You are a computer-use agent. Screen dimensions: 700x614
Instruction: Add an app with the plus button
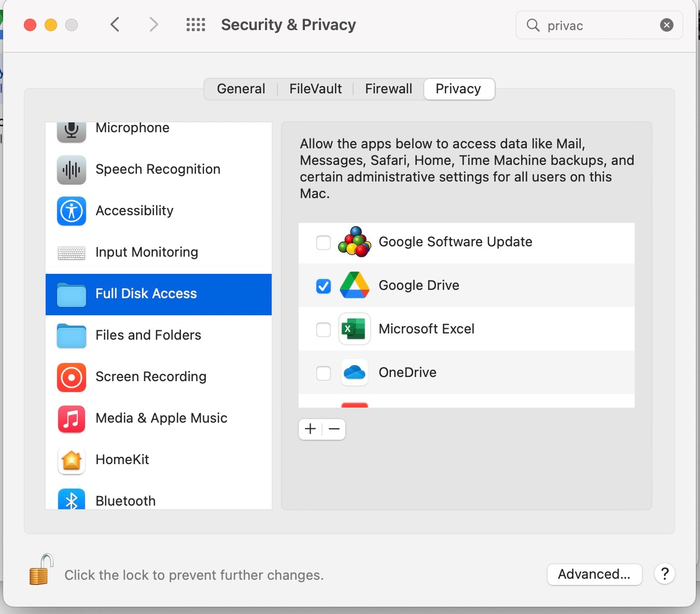click(311, 429)
